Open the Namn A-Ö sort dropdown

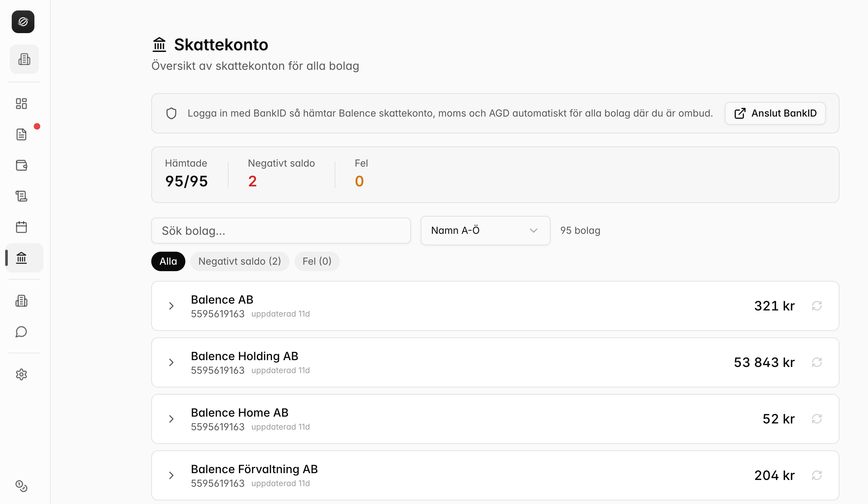485,231
